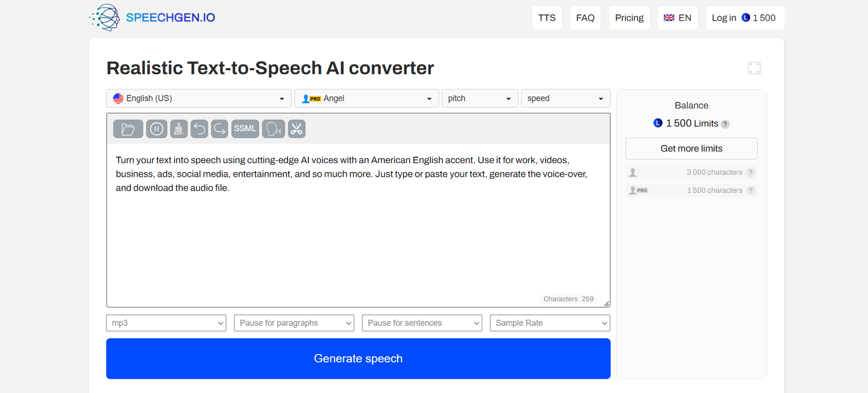The image size is (868, 393).
Task: Click the Get more limits button
Action: [691, 149]
